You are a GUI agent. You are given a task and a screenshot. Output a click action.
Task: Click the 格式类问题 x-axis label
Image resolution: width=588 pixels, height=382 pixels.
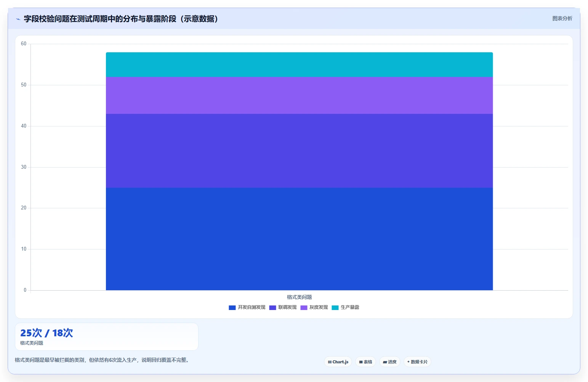coord(299,297)
